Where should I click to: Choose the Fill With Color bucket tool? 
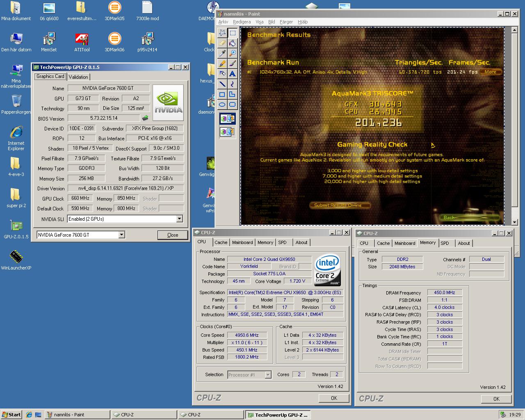click(232, 43)
